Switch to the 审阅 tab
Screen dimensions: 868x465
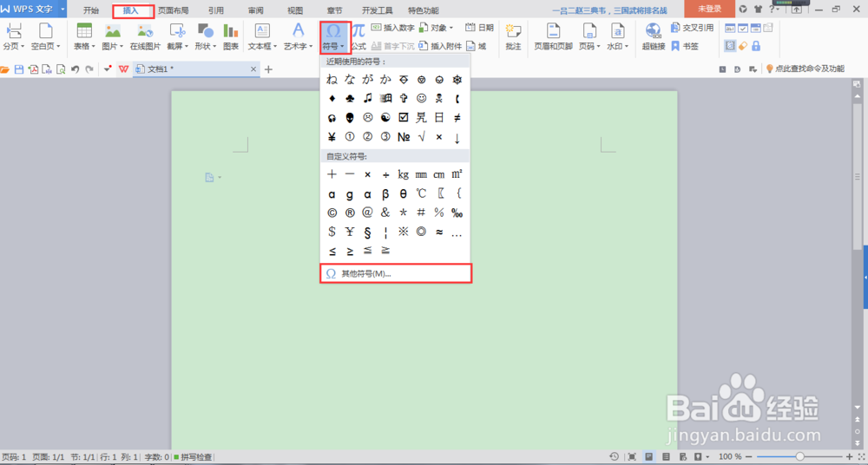(x=256, y=10)
